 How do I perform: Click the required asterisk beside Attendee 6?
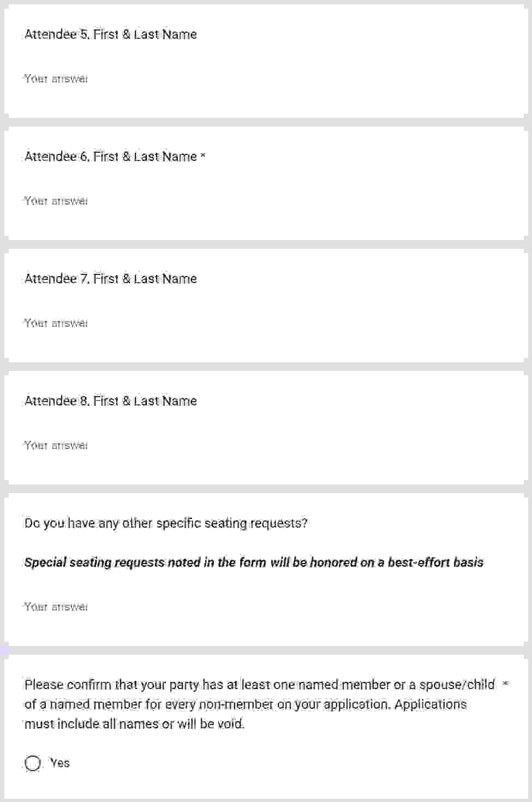(203, 156)
